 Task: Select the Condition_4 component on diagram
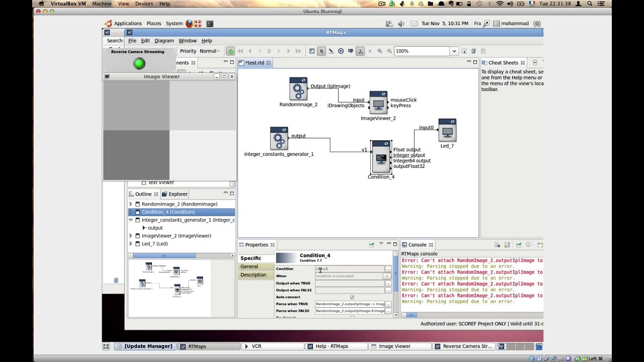tap(381, 156)
